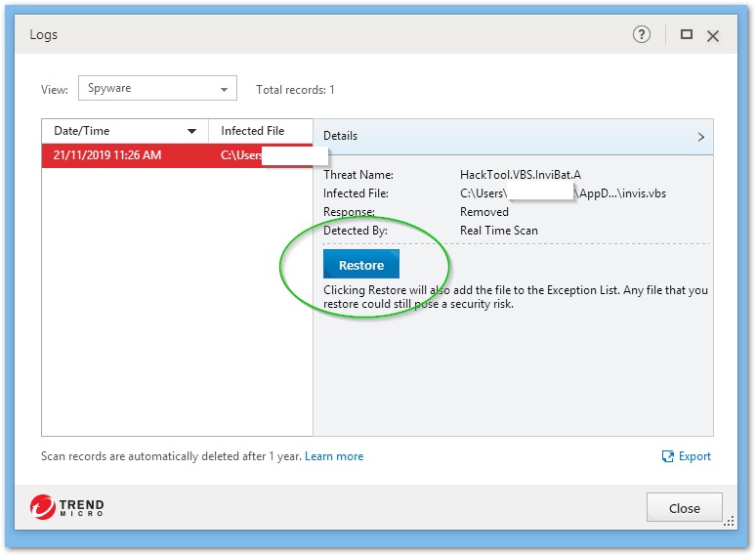Click the Real Time Scan value
Screen dimensions: 756x556
498,231
